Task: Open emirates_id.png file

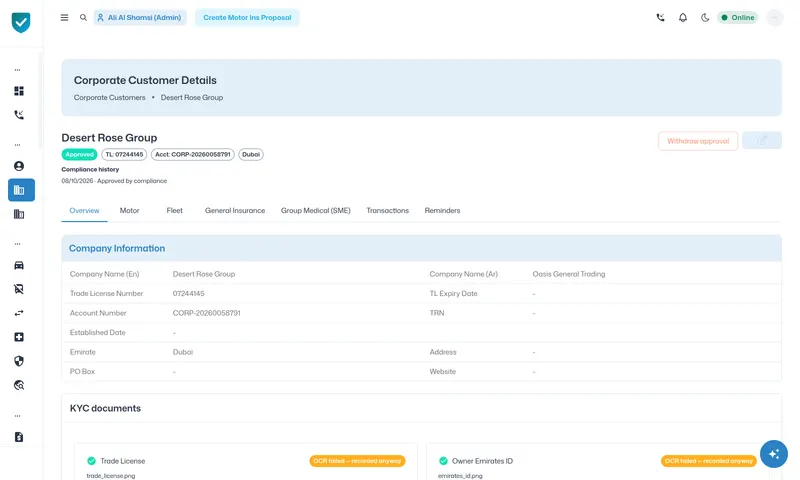Action: [x=460, y=476]
